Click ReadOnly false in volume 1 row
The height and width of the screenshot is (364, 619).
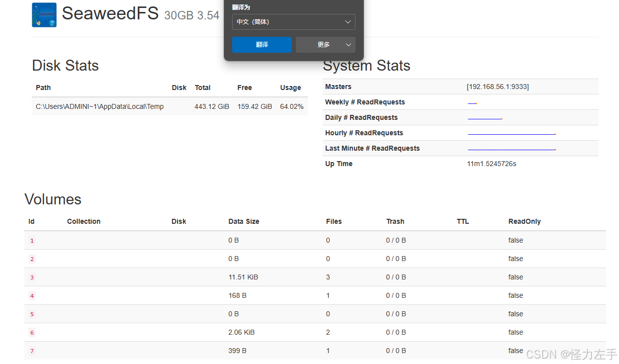click(516, 240)
